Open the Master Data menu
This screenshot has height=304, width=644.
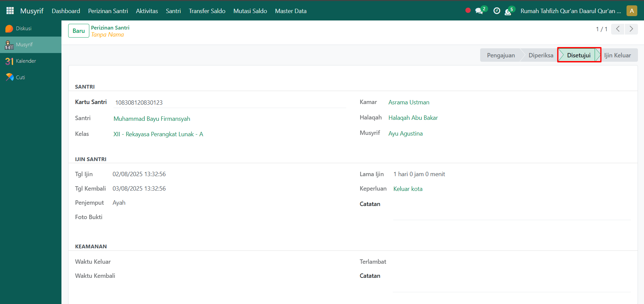click(290, 11)
